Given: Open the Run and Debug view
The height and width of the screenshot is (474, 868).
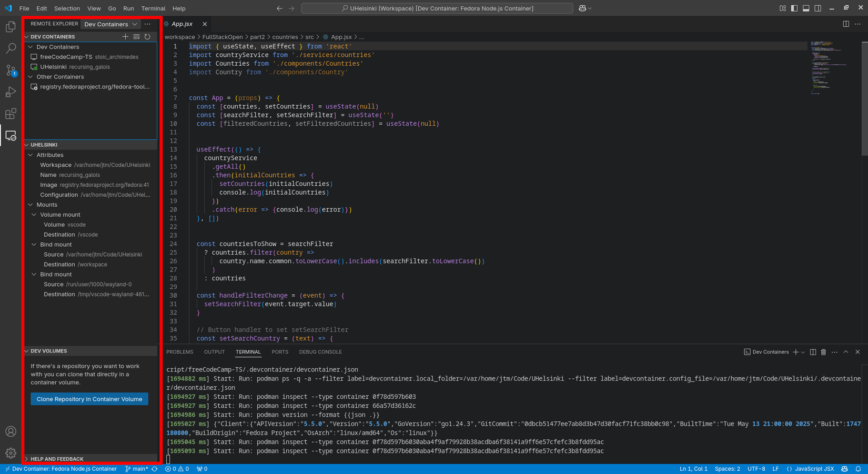Looking at the screenshot, I should click(11, 92).
